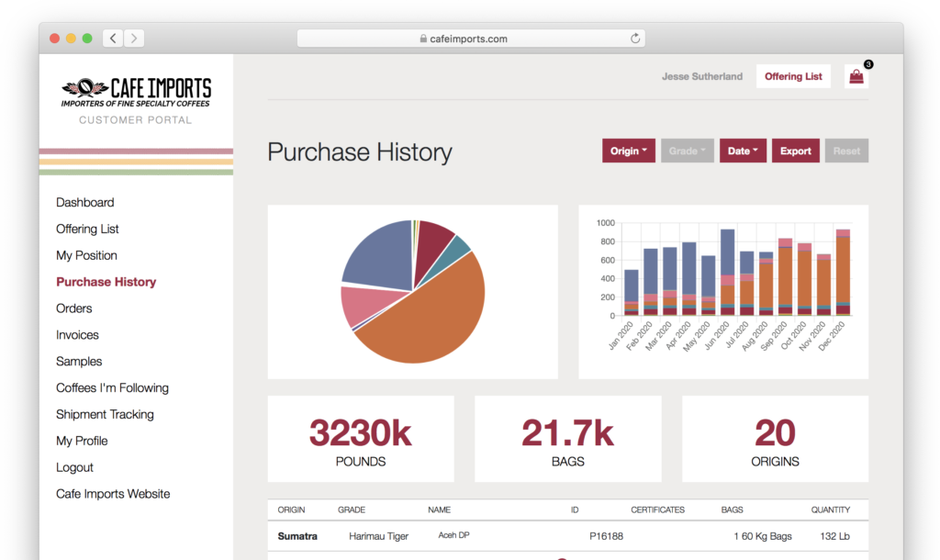This screenshot has height=560, width=940.
Task: Click the Cafe Imports logo
Action: (x=135, y=90)
